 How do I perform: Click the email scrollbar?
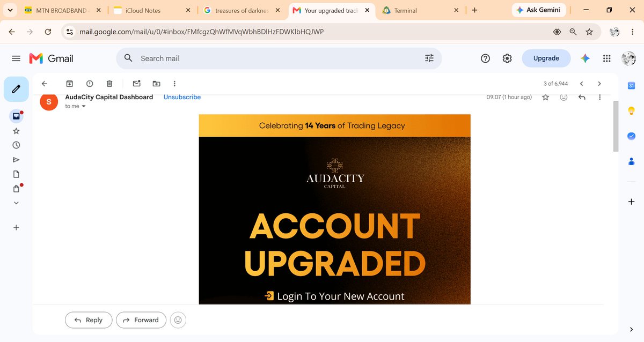pyautogui.click(x=616, y=126)
